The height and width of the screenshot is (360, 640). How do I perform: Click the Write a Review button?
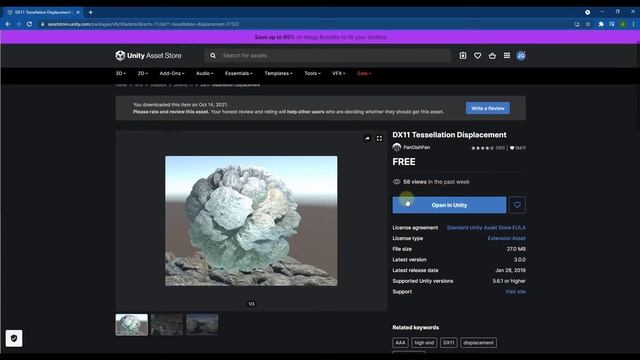[x=487, y=108]
